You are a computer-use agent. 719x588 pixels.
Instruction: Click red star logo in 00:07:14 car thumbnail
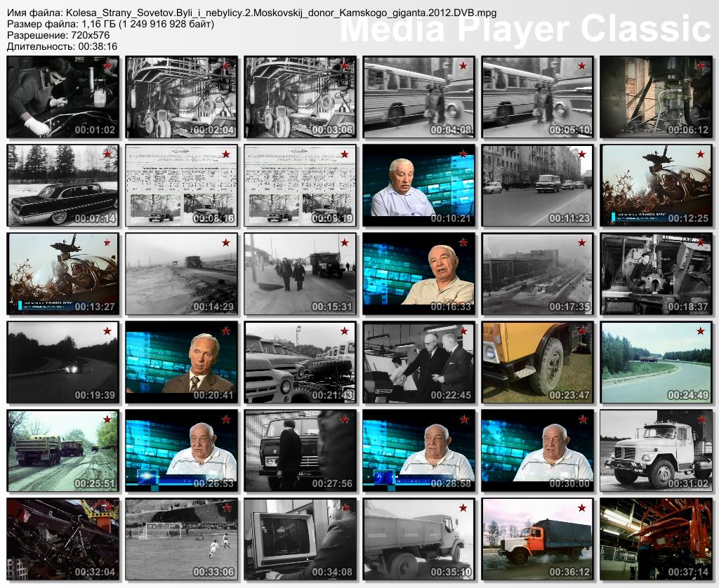107,154
